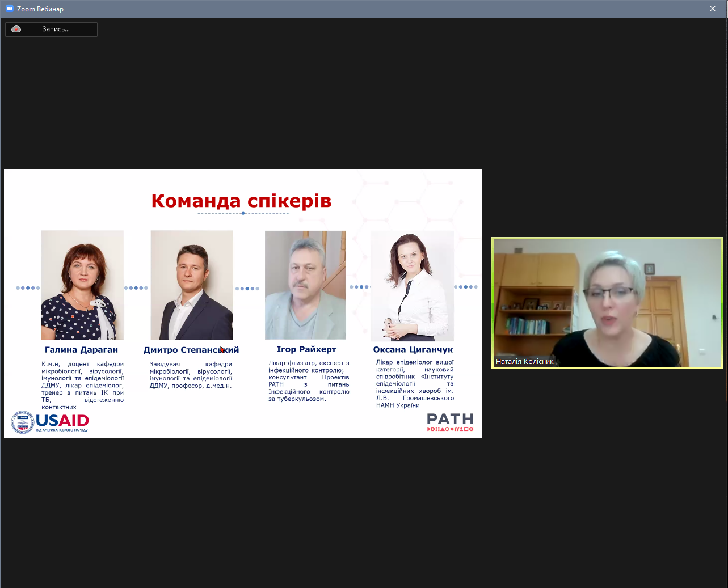Click the 'Наталія Колісник' name label
Screen dimensions: 728x588
click(524, 361)
